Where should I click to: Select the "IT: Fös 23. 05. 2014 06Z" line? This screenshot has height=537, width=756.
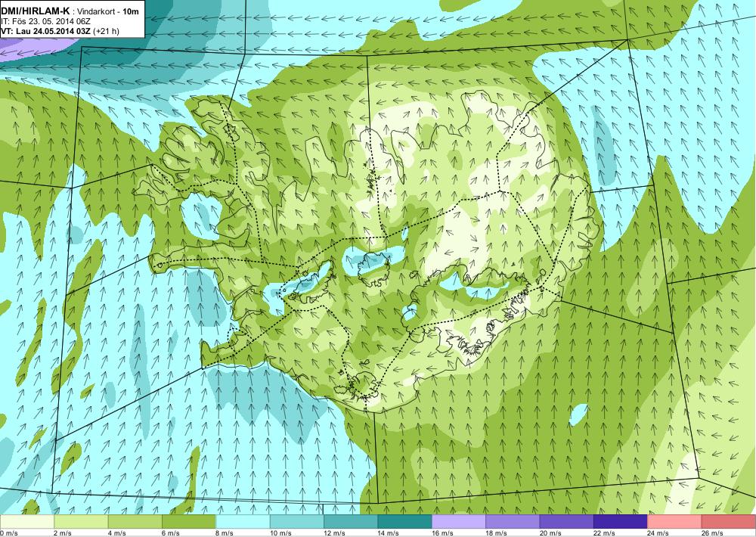(x=46, y=21)
